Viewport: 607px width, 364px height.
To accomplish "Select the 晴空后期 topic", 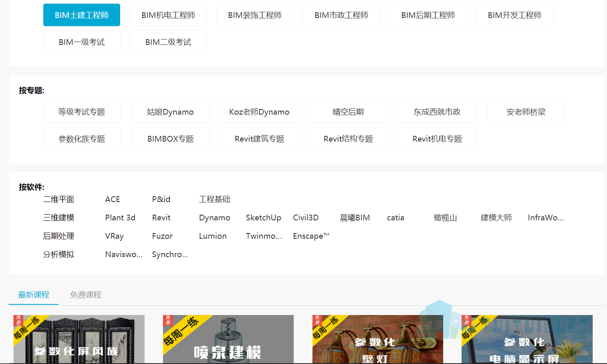I will pyautogui.click(x=348, y=111).
